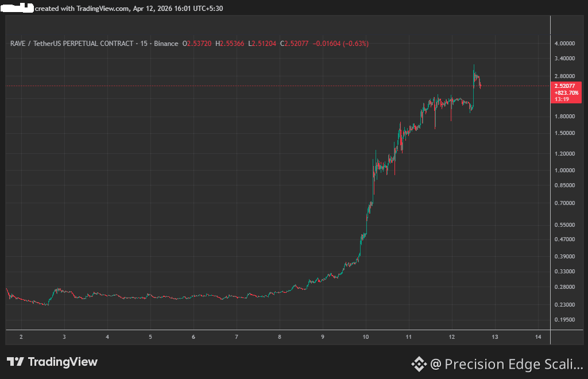This screenshot has height=379, width=588.
Task: Click the low value L2.51204
Action: point(262,44)
